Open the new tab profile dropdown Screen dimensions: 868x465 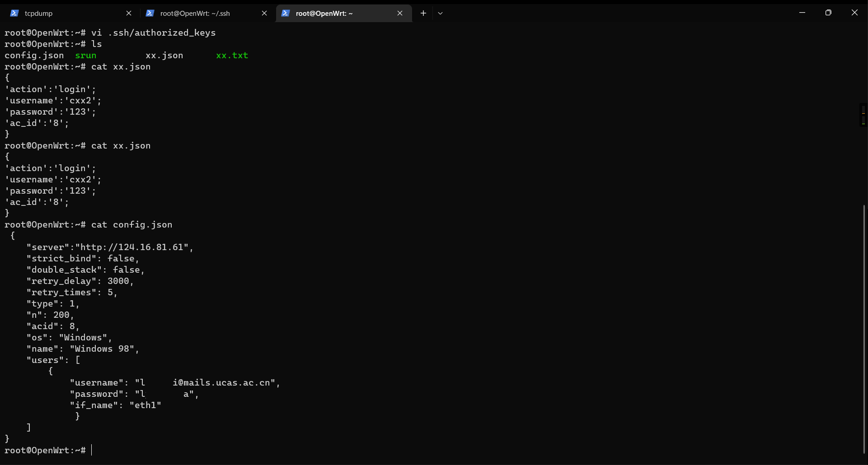[x=441, y=13]
